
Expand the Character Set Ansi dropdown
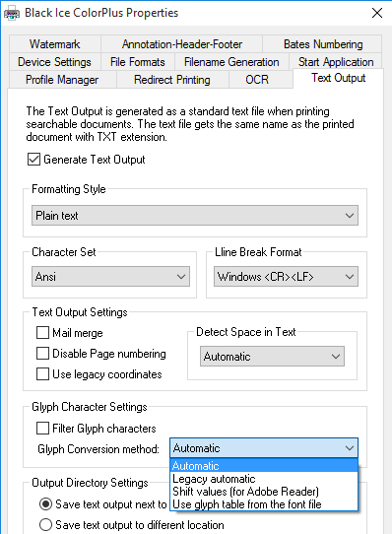110,277
